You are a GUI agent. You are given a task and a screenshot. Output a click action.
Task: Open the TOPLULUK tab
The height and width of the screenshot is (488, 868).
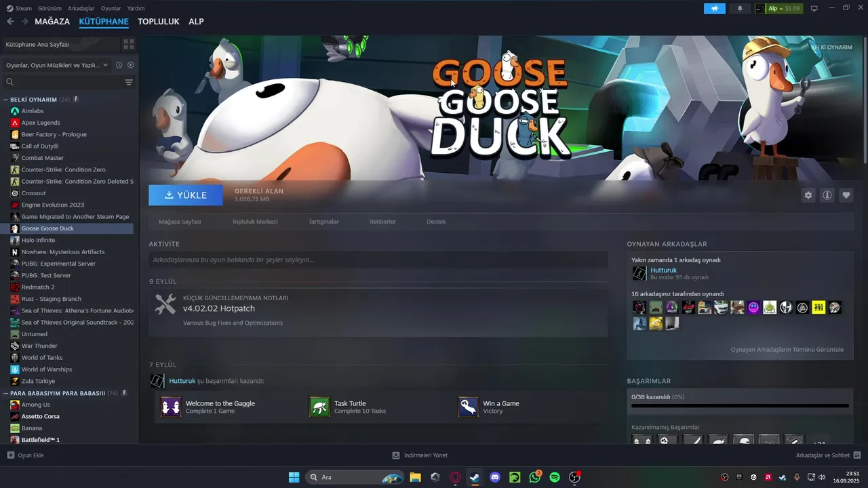(159, 22)
